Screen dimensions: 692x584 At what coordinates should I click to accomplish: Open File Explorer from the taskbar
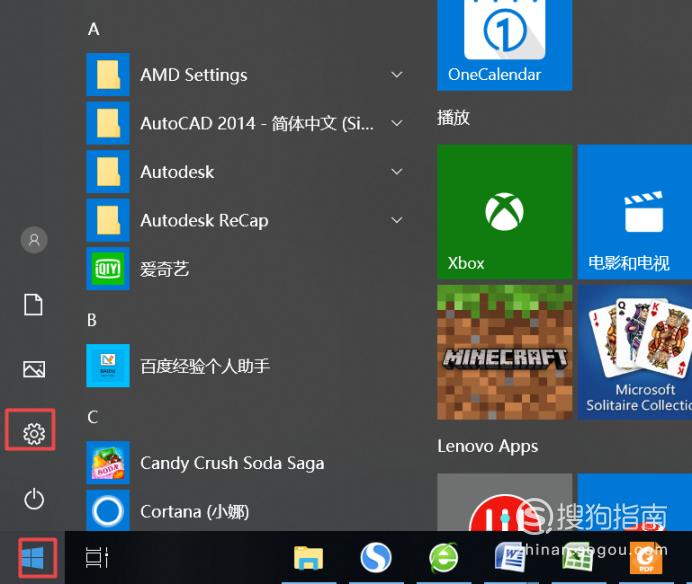[x=308, y=558]
